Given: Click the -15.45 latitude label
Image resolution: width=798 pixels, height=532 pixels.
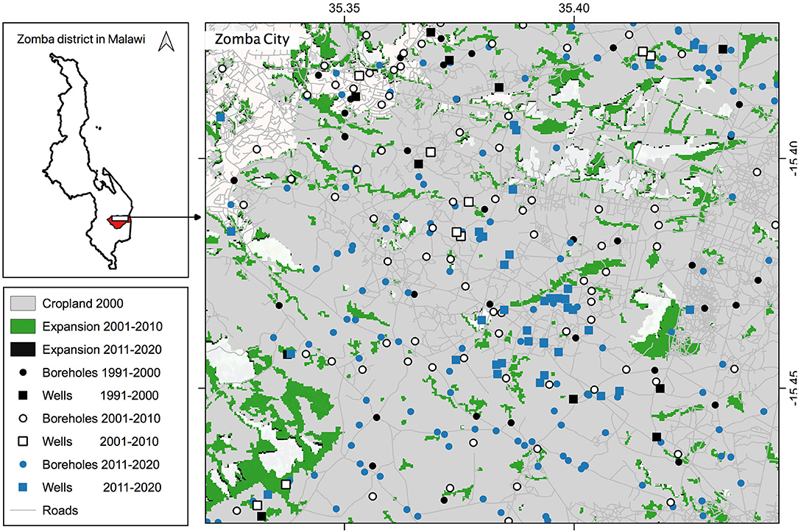Looking at the screenshot, I should (792, 388).
